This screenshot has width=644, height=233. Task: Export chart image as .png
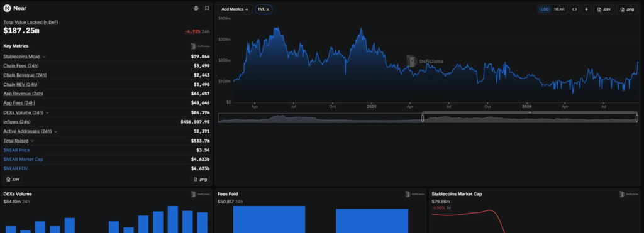coord(628,9)
